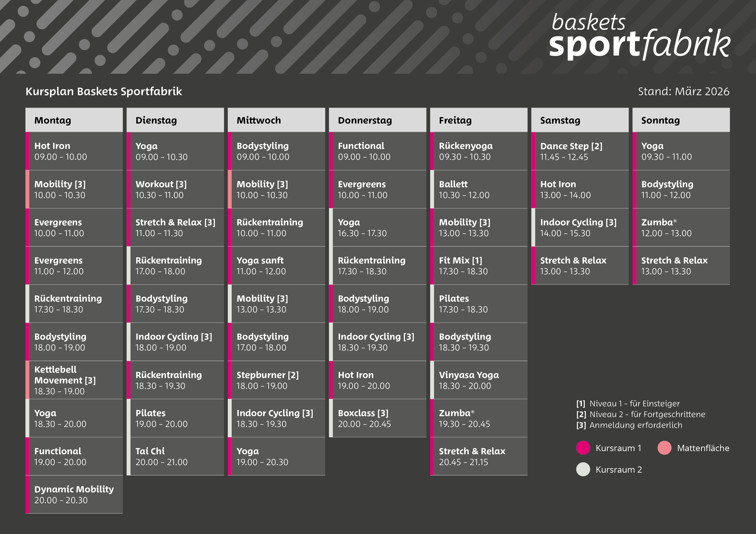Viewport: 756px width, 534px height.
Task: Click the white Kursraum 2 legend dot
Action: coord(583,470)
